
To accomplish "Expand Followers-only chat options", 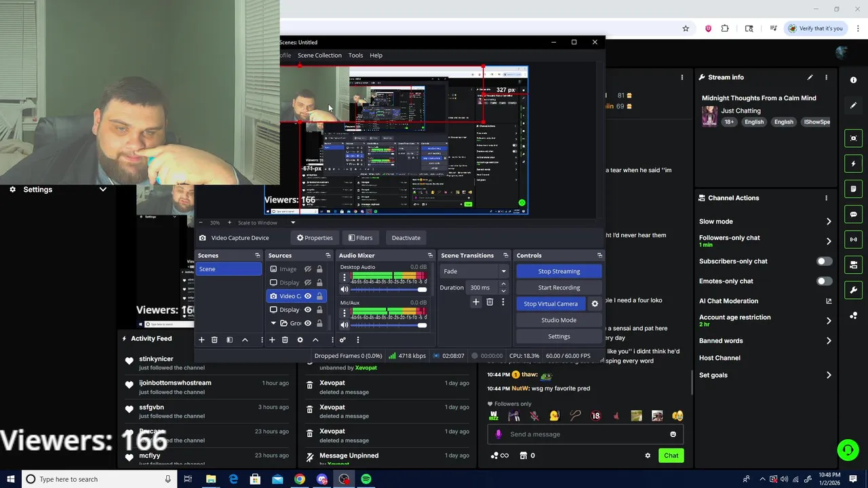I will tap(829, 241).
